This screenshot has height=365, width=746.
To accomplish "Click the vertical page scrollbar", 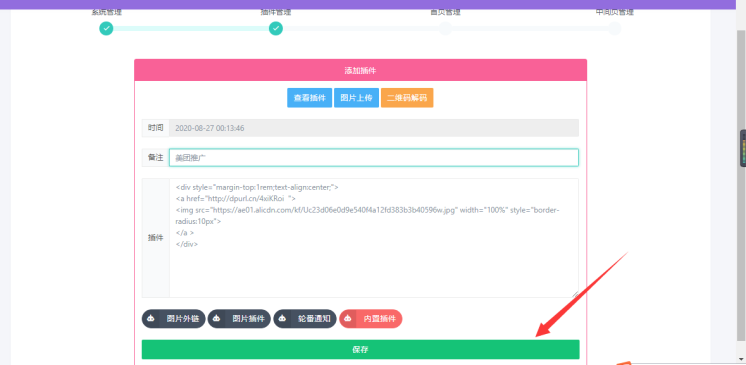I will (741, 186).
